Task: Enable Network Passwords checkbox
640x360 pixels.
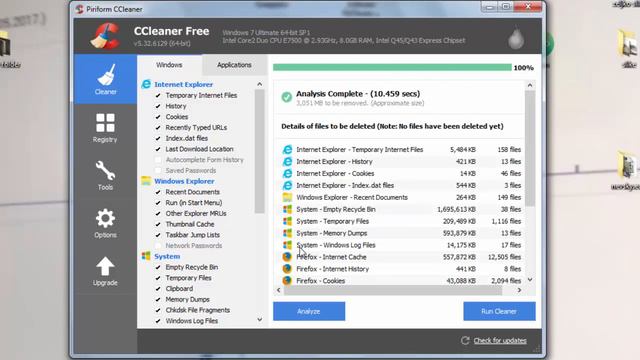Action: click(158, 245)
